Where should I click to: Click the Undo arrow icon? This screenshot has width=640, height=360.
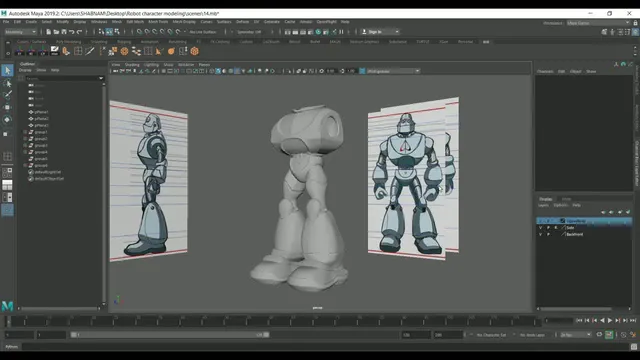tap(72, 32)
